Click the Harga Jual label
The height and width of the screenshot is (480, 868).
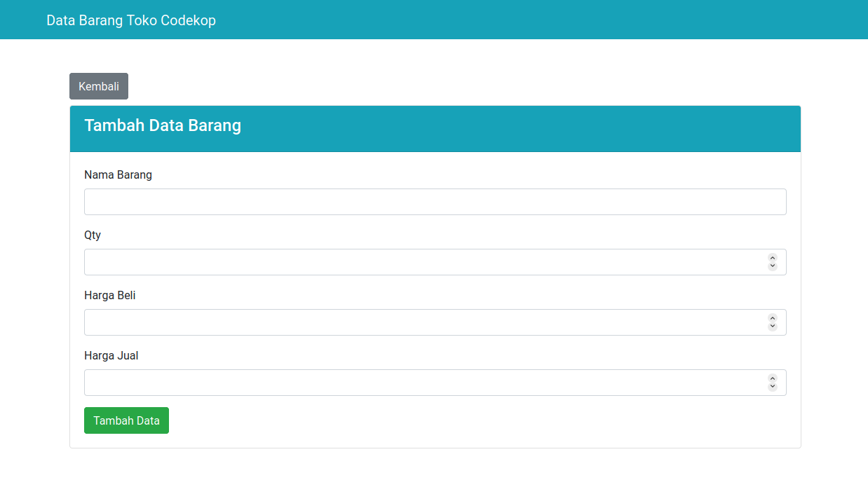[x=111, y=355]
